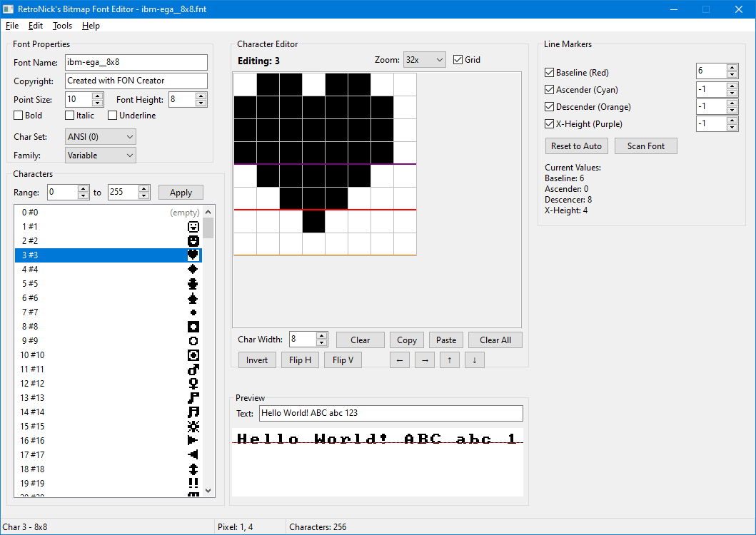Enable the Bold checkbox

19,115
